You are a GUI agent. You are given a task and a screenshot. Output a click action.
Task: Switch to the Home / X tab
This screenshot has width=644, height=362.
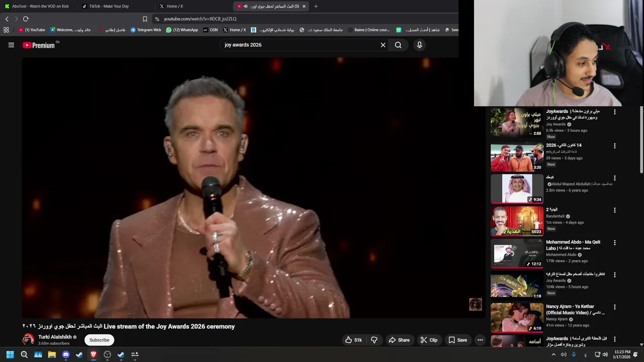click(x=193, y=6)
